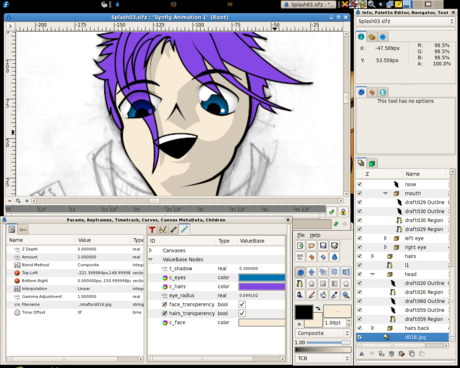Image resolution: width=460 pixels, height=368 pixels.
Task: Click the Save file icon in the toolbox
Action: tap(323, 246)
